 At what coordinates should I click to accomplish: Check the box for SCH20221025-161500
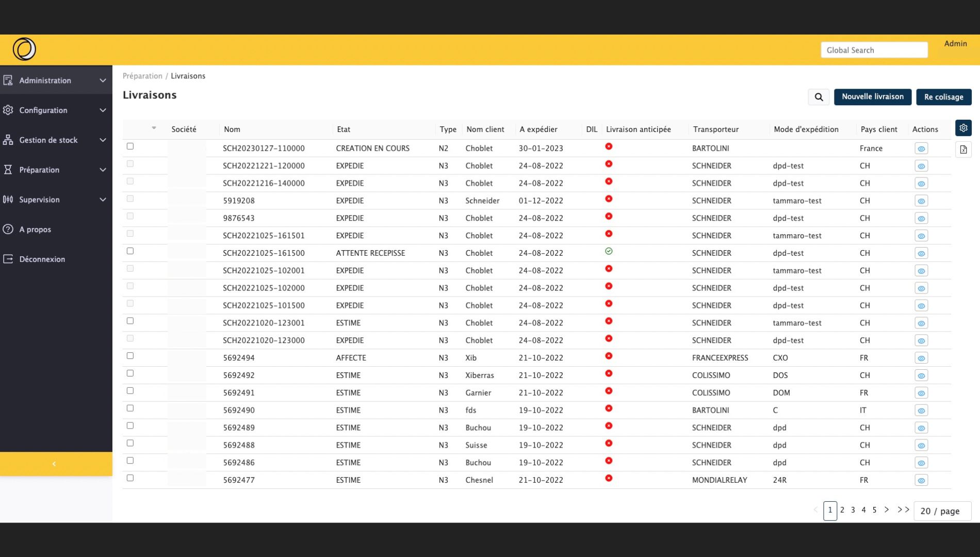pyautogui.click(x=130, y=251)
